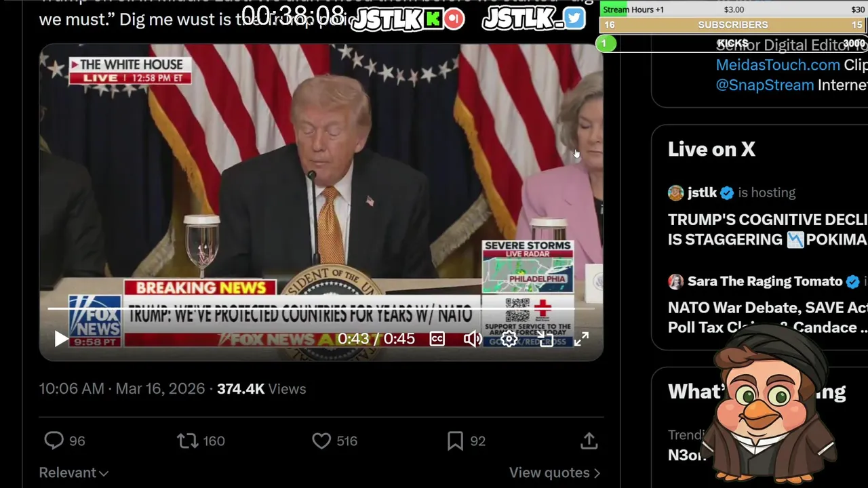Mute the video volume
868x488 pixels.
[x=473, y=339]
